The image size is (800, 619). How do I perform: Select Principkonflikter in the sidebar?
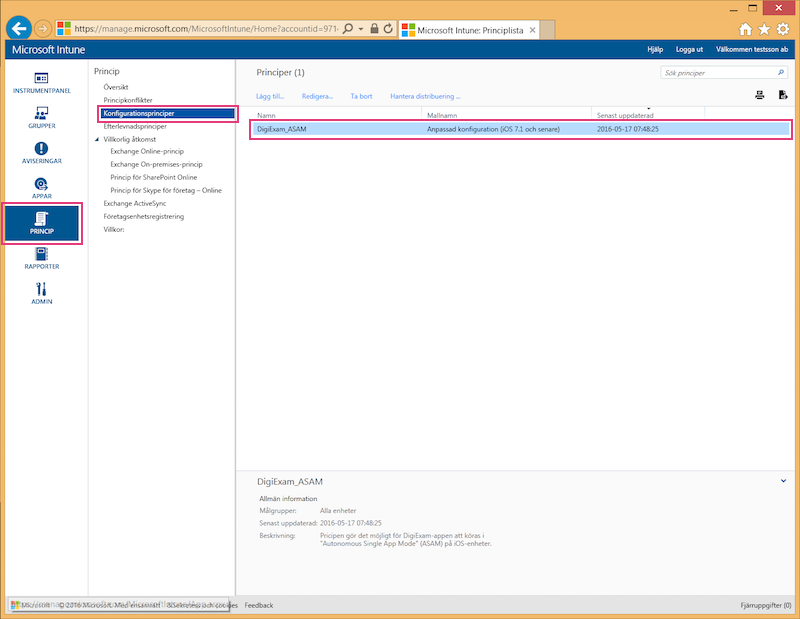[128, 100]
